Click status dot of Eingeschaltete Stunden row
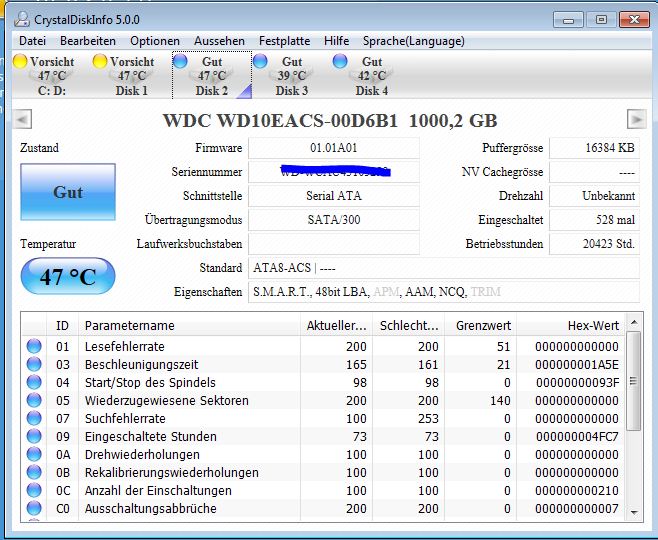Screen dimensions: 658x540 coord(34,436)
